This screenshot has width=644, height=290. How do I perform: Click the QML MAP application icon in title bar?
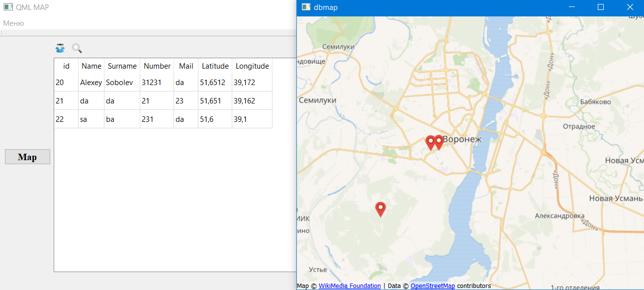(7, 7)
